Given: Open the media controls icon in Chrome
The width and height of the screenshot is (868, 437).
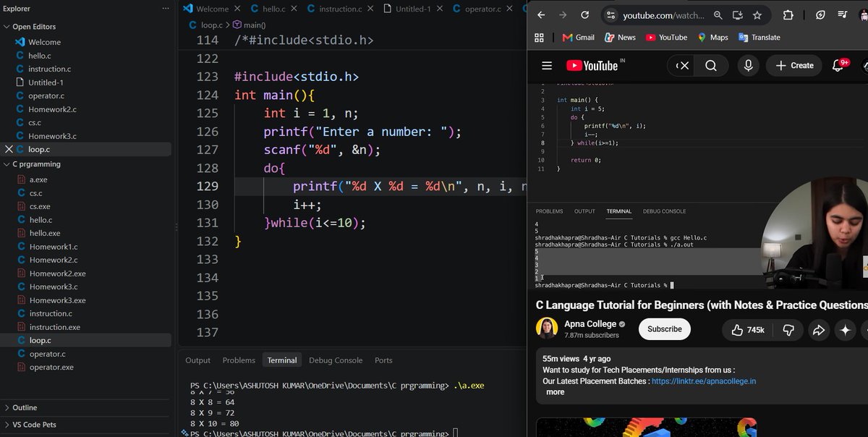Looking at the screenshot, I should tap(843, 15).
